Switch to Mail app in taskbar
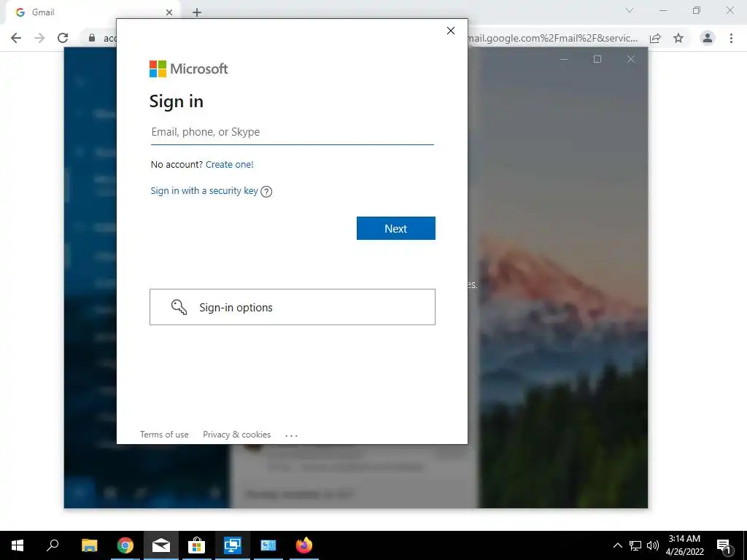747x560 pixels. click(x=161, y=545)
